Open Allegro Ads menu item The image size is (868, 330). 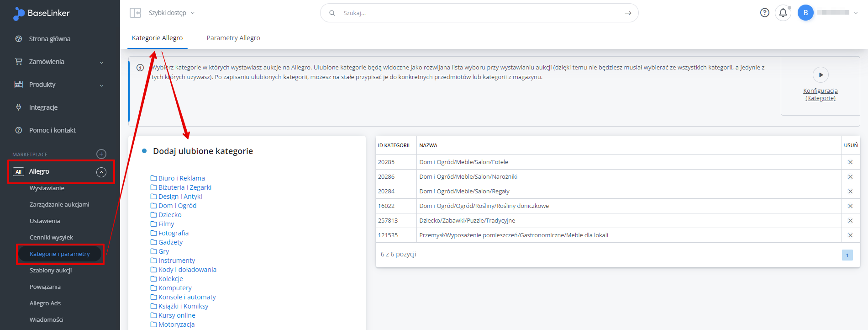tap(45, 303)
